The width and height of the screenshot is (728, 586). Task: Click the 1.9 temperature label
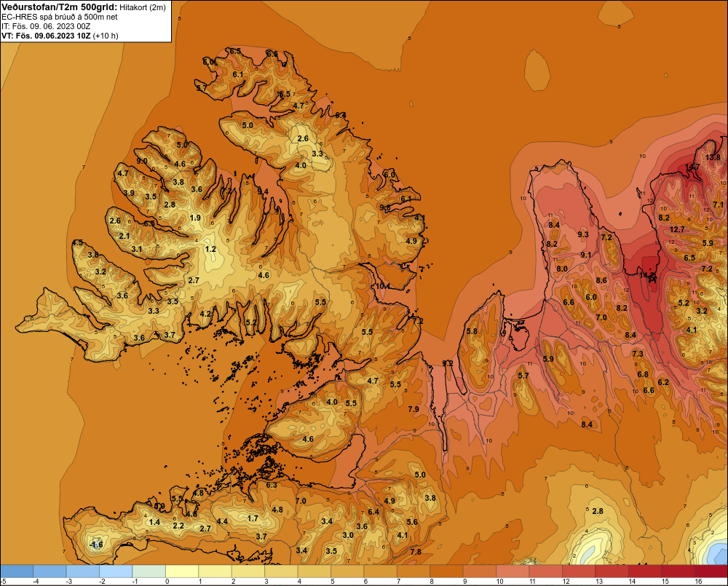coord(195,218)
